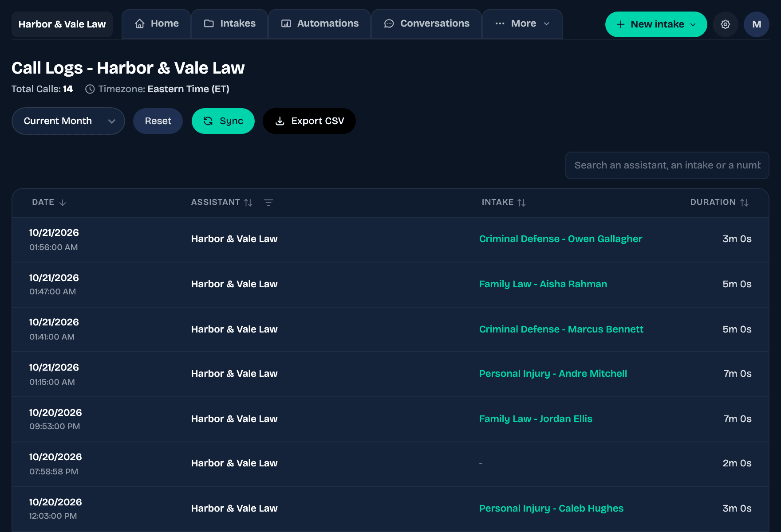This screenshot has height=532, width=781.
Task: Sync the call logs
Action: point(223,121)
